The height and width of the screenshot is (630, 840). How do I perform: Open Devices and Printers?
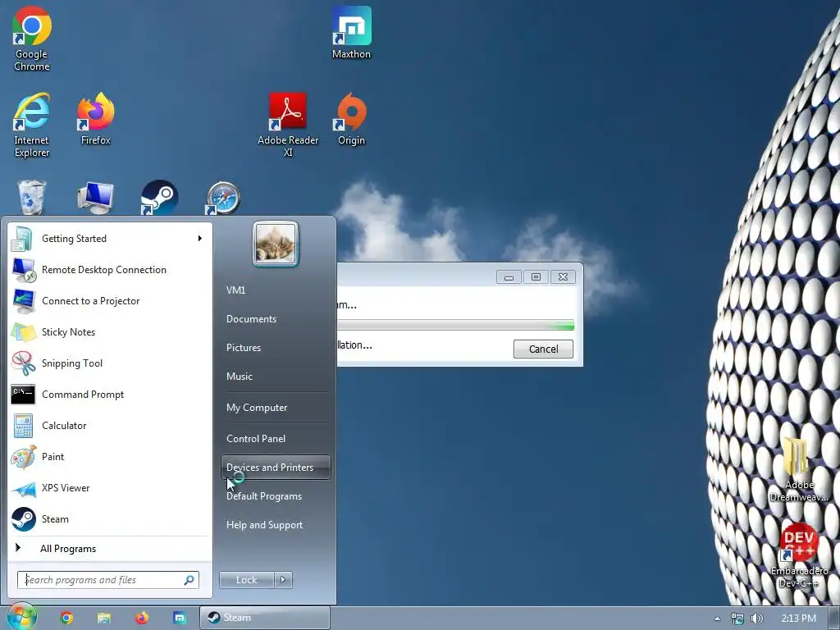coord(276,467)
